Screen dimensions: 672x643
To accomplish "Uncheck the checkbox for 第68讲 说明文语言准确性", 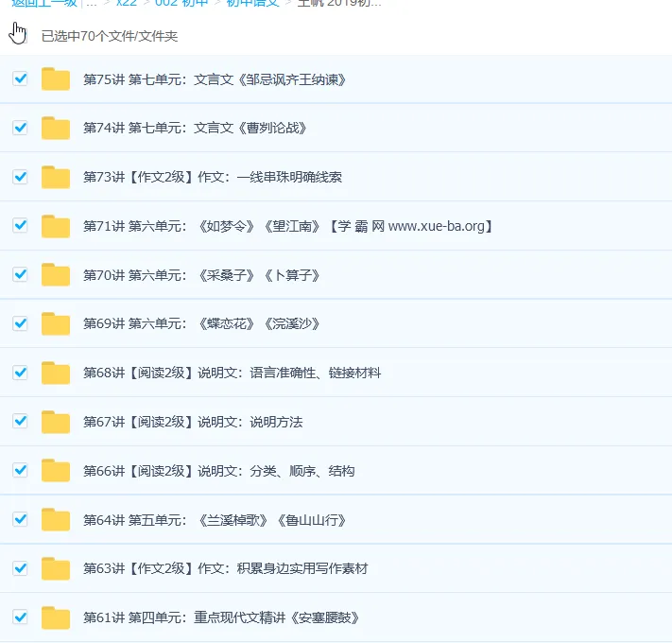I will tap(20, 373).
